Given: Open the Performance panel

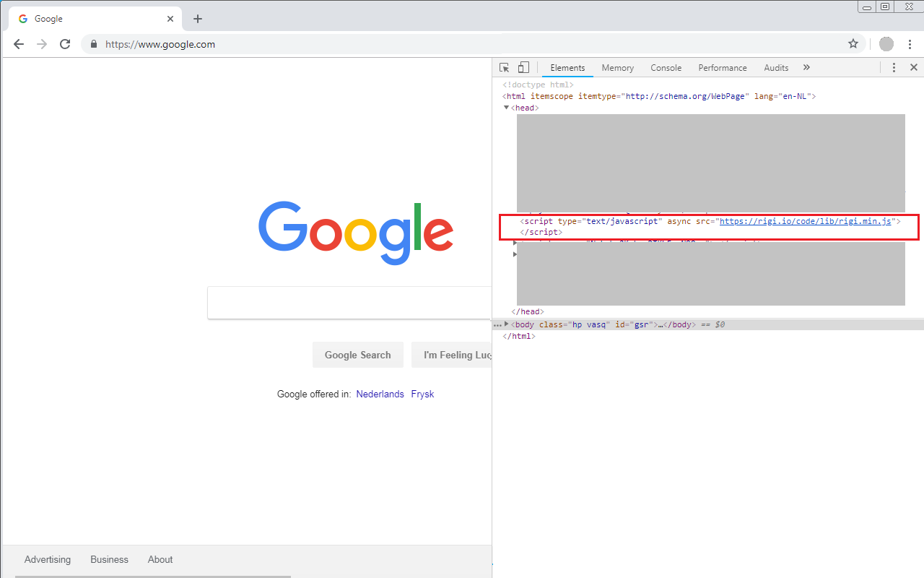Looking at the screenshot, I should click(x=722, y=67).
